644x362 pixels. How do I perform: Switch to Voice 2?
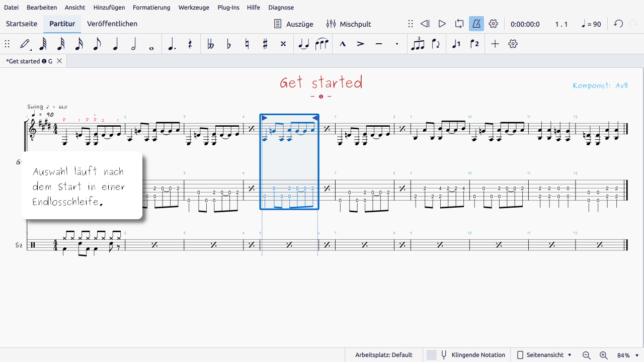tap(474, 44)
